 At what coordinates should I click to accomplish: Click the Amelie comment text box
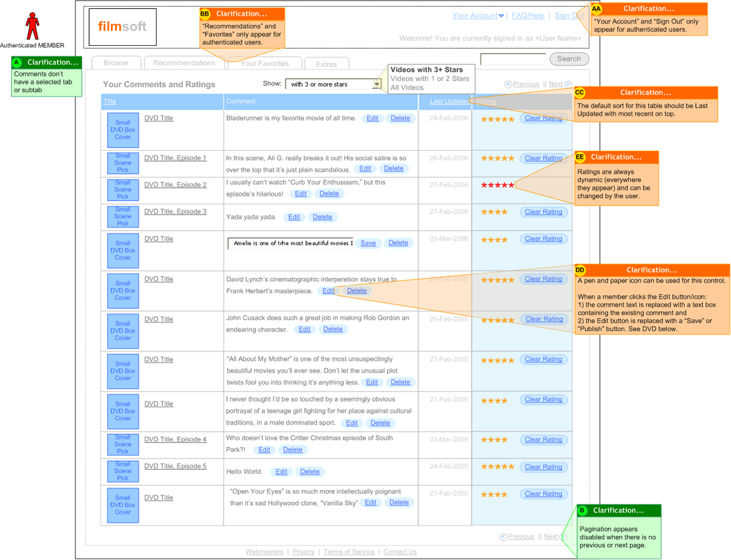click(x=290, y=244)
